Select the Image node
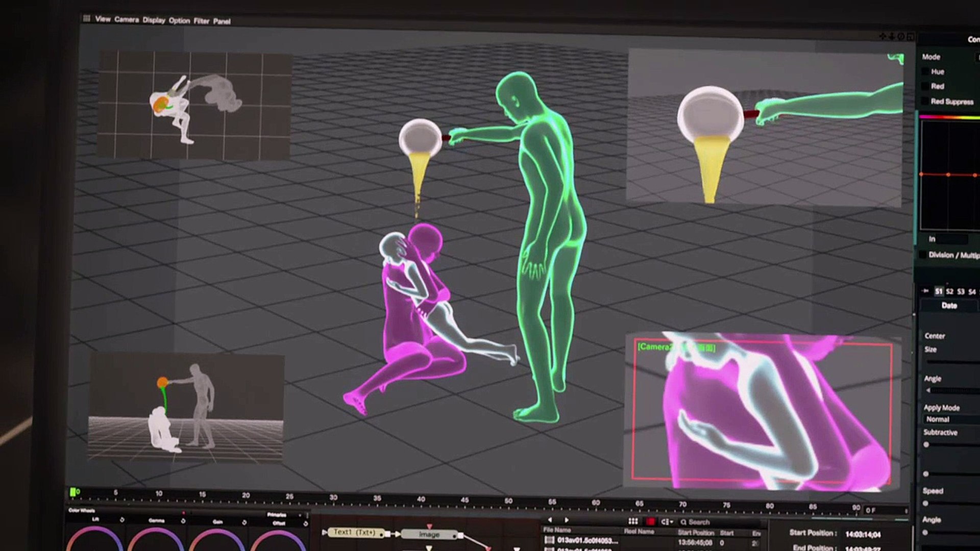Screen dimensions: 980x551 [x=429, y=534]
